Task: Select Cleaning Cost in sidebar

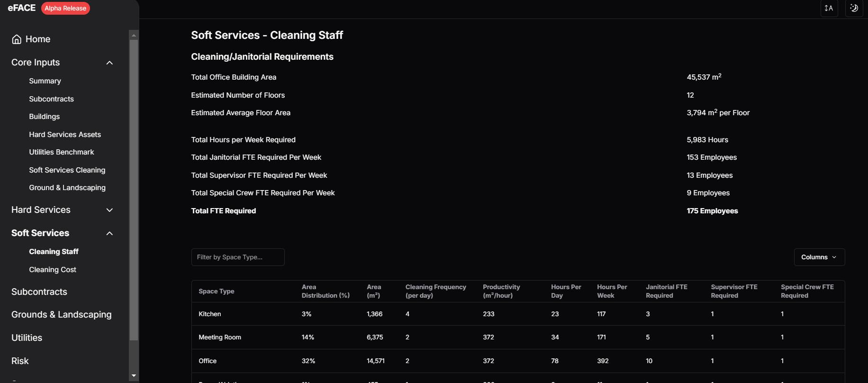Action: pos(53,270)
